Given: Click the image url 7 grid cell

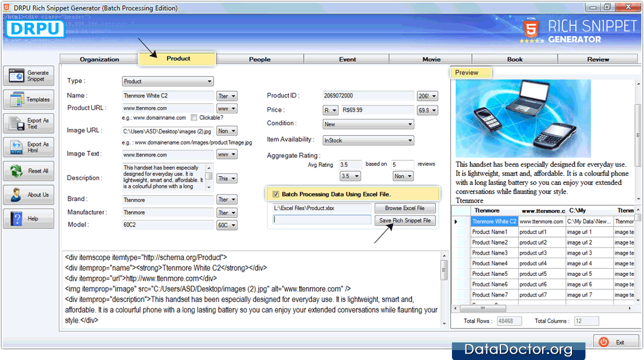Looking at the screenshot, I should (589, 295).
